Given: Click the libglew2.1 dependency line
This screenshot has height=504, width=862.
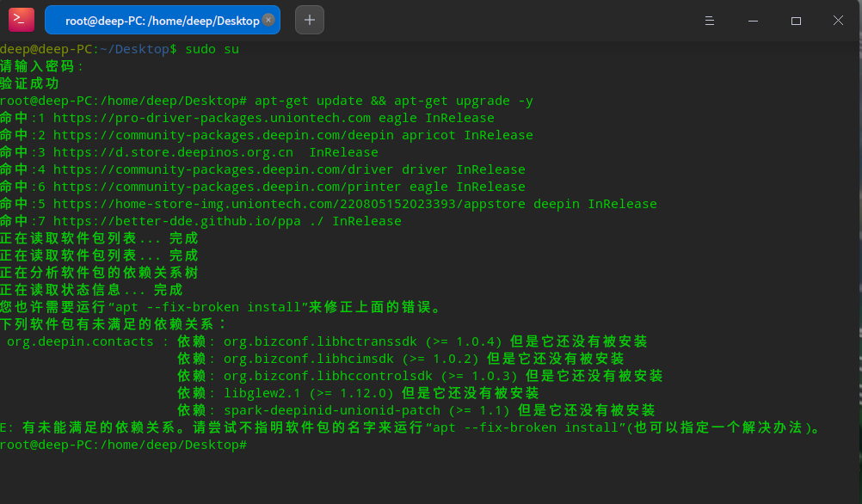Looking at the screenshot, I should coord(358,393).
